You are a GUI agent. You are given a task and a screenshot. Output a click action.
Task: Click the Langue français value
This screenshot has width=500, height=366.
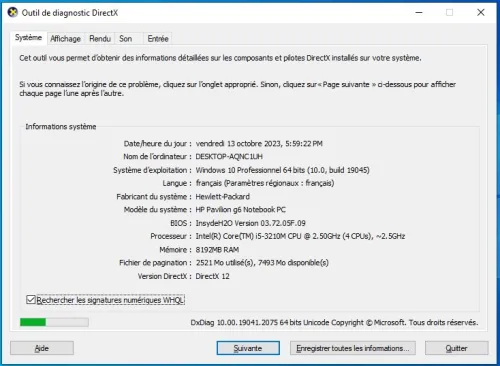pyautogui.click(x=265, y=183)
